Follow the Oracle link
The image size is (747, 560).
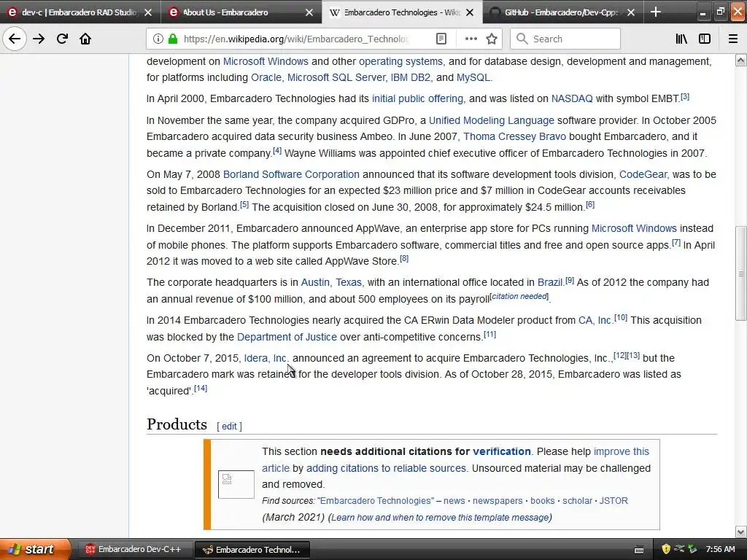point(266,77)
